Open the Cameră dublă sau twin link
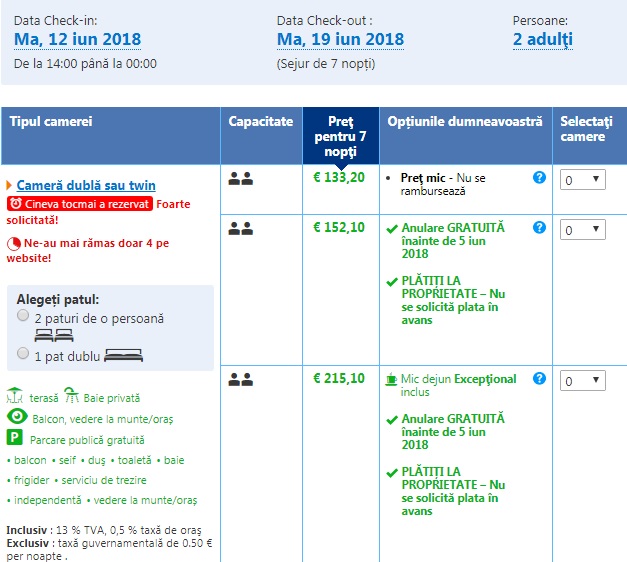Viewport: 627px width, 562px height. click(x=86, y=185)
